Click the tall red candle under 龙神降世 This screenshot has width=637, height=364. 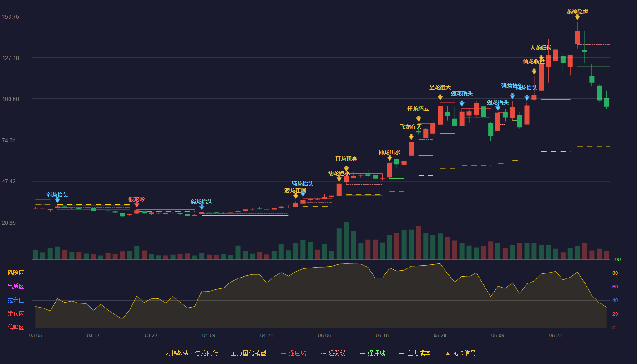(577, 37)
